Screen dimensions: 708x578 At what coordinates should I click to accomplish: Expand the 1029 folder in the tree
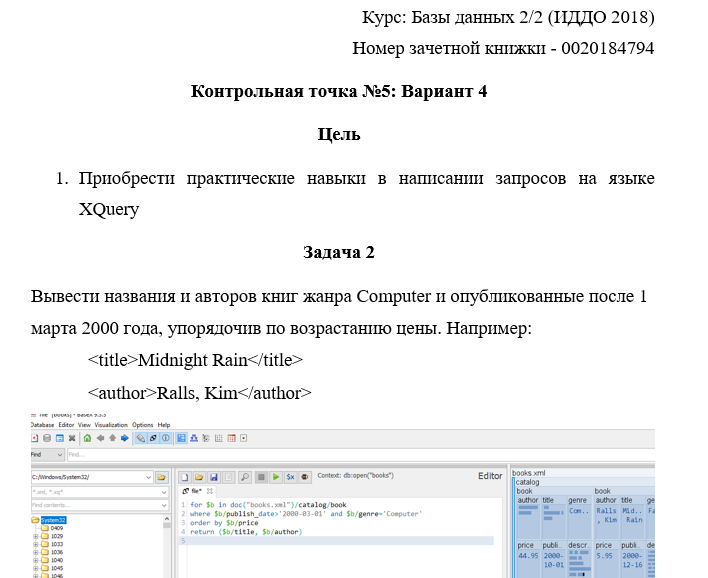[36, 536]
